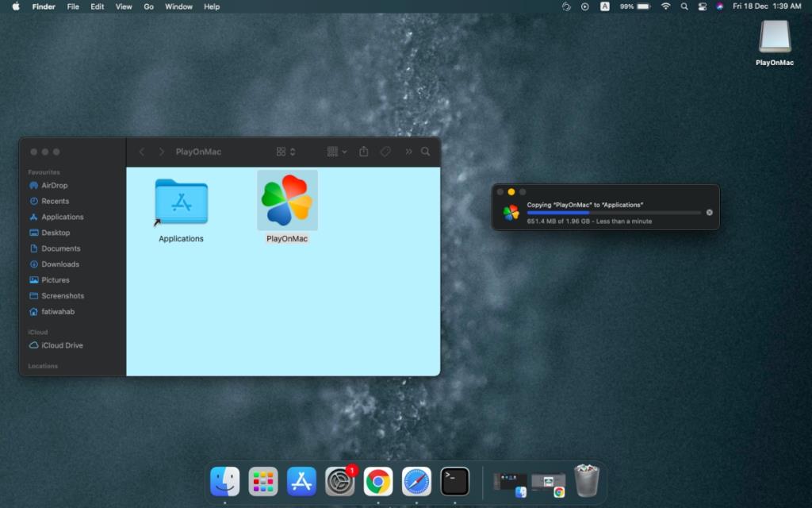Click the Wi-Fi status icon
Screen dimensions: 812x508
click(665, 6)
